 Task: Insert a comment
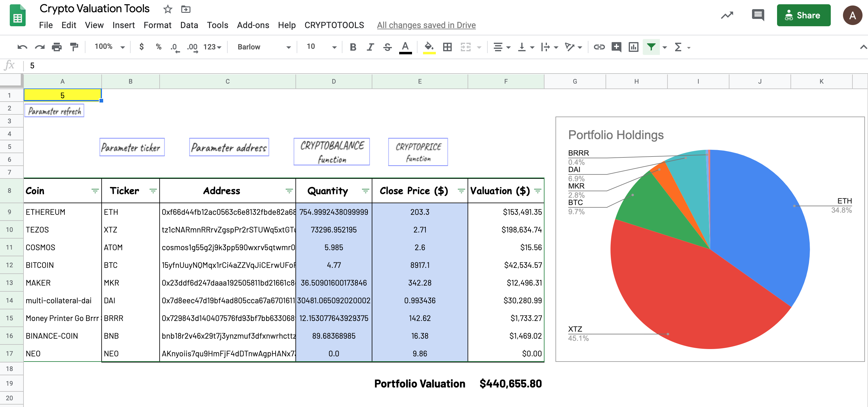[616, 47]
